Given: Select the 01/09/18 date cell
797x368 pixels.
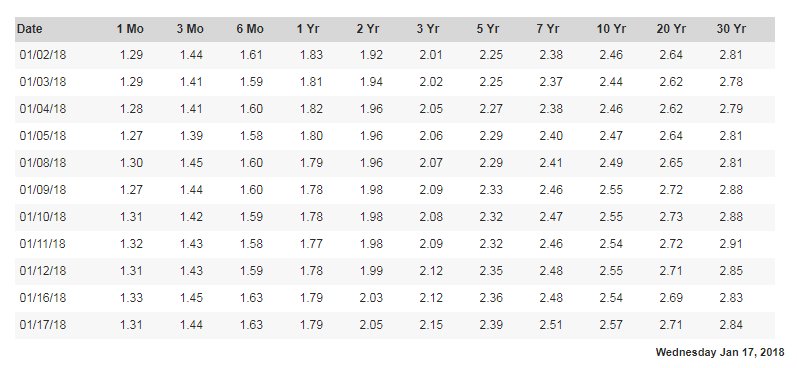Looking at the screenshot, I should click(x=43, y=190).
